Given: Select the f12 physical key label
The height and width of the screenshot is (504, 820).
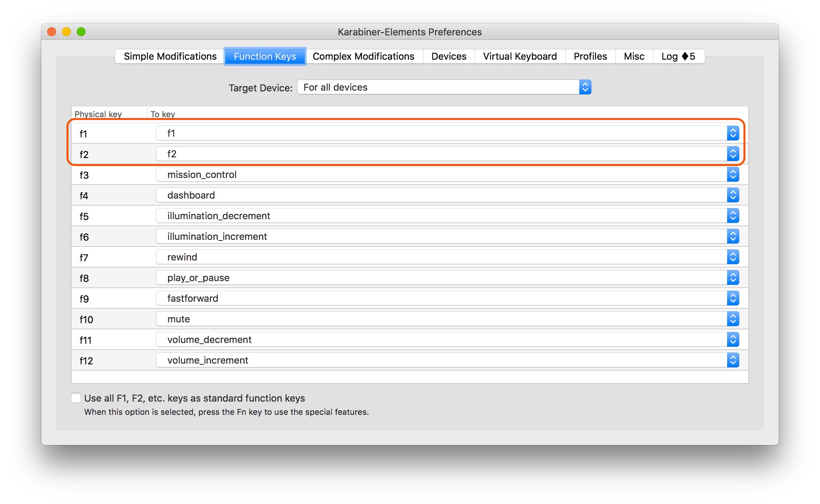Looking at the screenshot, I should click(86, 361).
